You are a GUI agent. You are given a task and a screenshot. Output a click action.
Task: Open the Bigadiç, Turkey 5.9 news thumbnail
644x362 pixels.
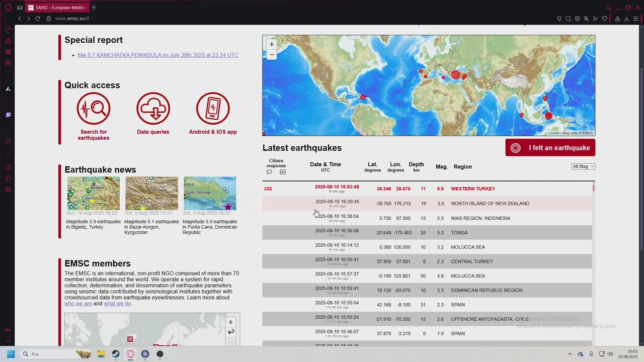click(94, 193)
